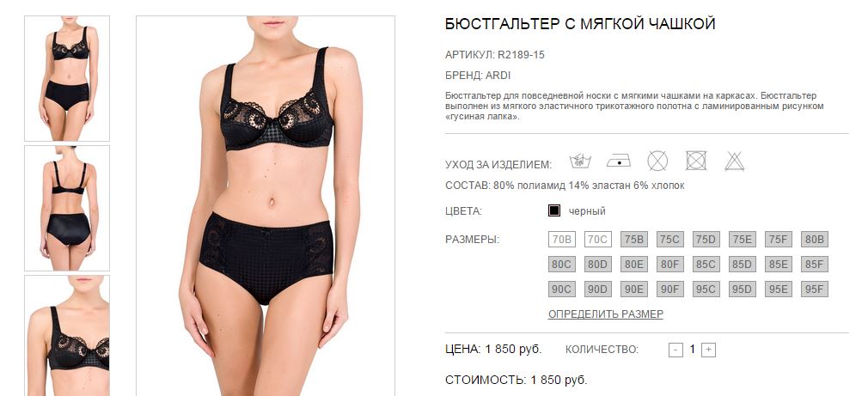The height and width of the screenshot is (396, 868).
Task: Choose size 85E option
Action: point(779,265)
